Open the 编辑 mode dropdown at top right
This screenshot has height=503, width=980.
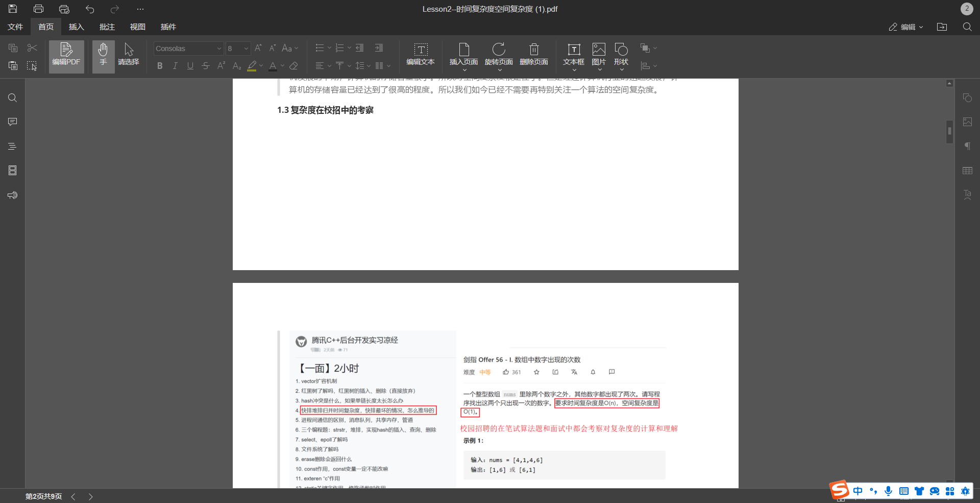pos(906,27)
